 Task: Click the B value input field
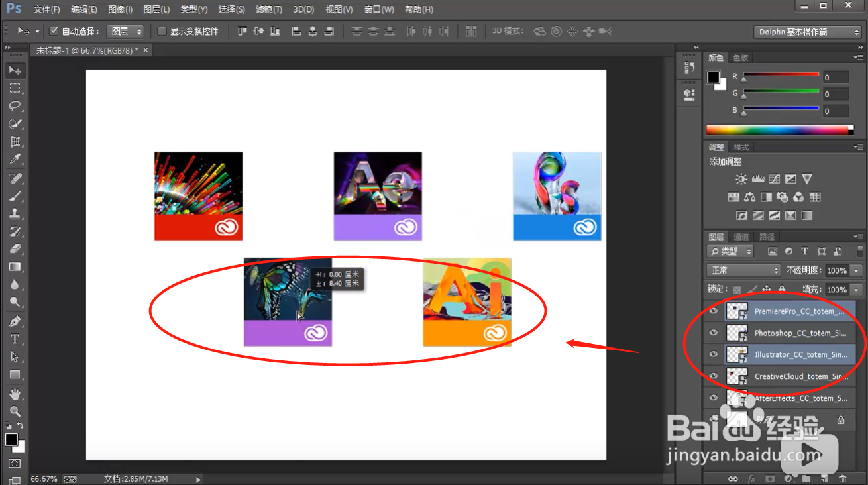pos(836,111)
